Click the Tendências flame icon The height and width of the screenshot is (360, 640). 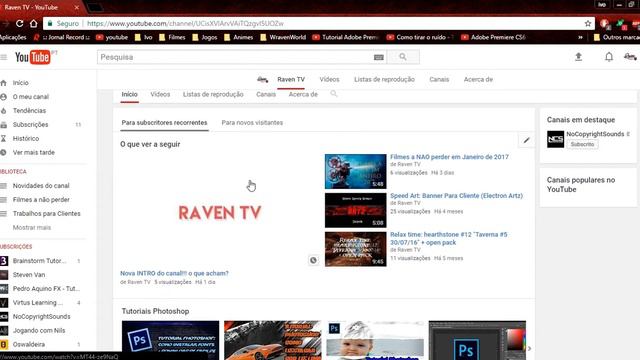pyautogui.click(x=4, y=111)
